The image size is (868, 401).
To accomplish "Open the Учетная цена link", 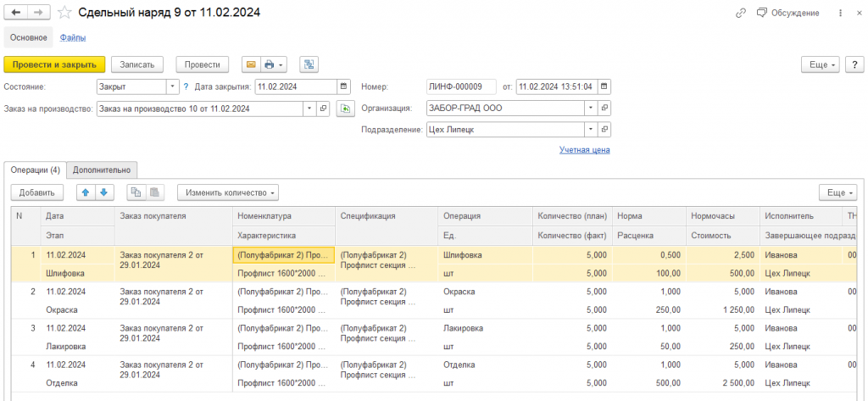I will tap(585, 149).
